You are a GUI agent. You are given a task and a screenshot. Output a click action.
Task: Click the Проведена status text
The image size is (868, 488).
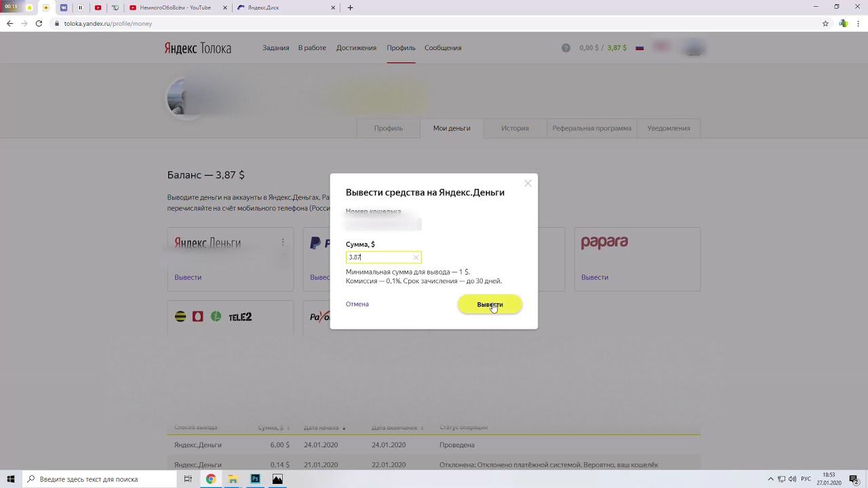pyautogui.click(x=457, y=445)
